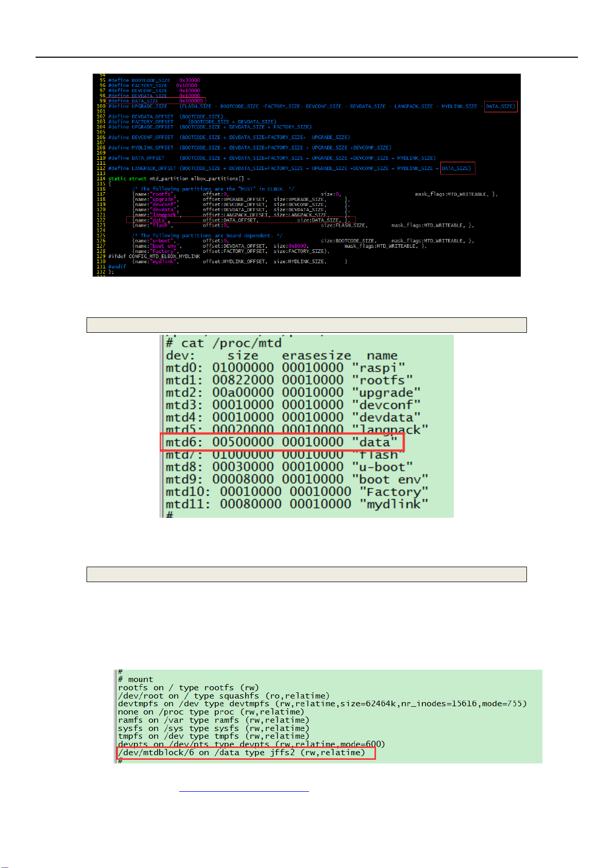Click the "#define FACTORY_SIZE 0x10000" code line
Viewport: 614px width, 868px height.
click(152, 86)
